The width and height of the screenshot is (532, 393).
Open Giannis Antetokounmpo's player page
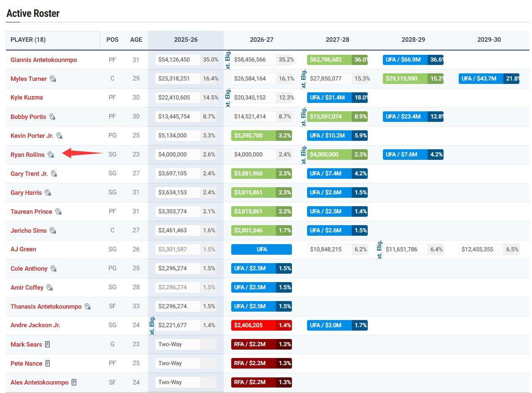(44, 60)
